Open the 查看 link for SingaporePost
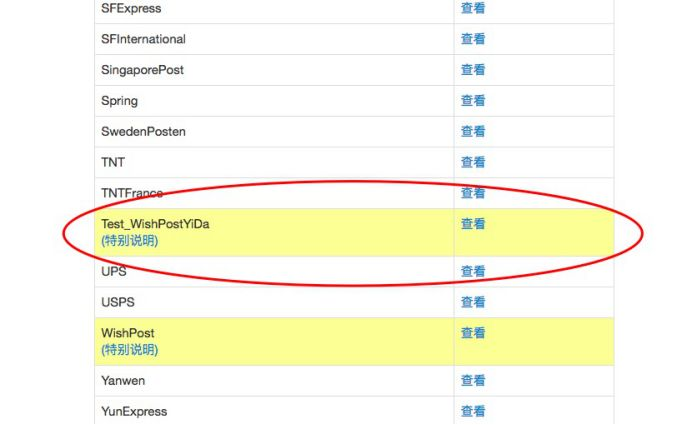The height and width of the screenshot is (425, 692). pyautogui.click(x=473, y=70)
